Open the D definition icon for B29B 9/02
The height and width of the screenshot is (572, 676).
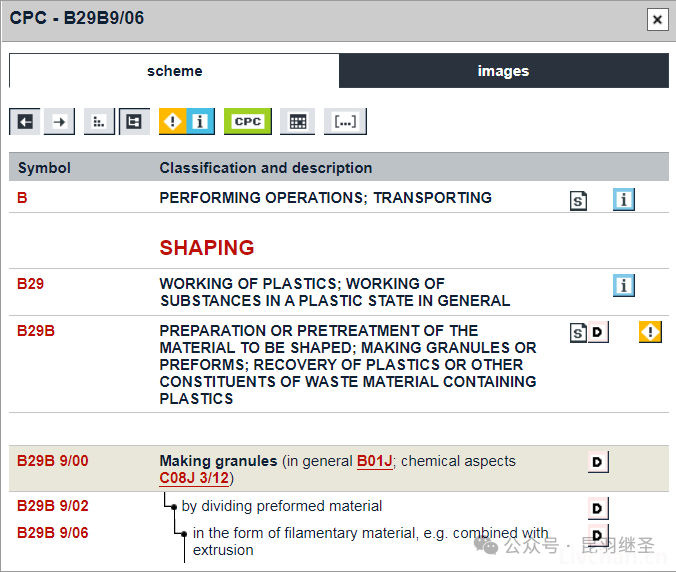click(x=598, y=508)
